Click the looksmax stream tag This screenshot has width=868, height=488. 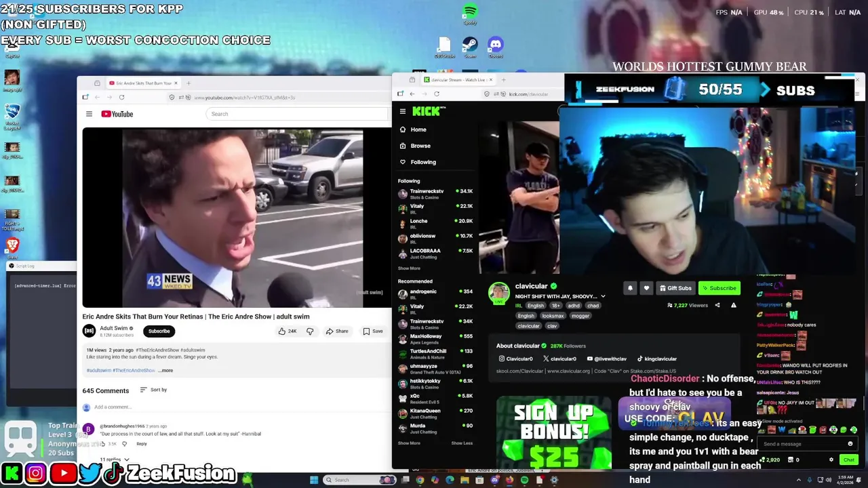click(x=553, y=316)
